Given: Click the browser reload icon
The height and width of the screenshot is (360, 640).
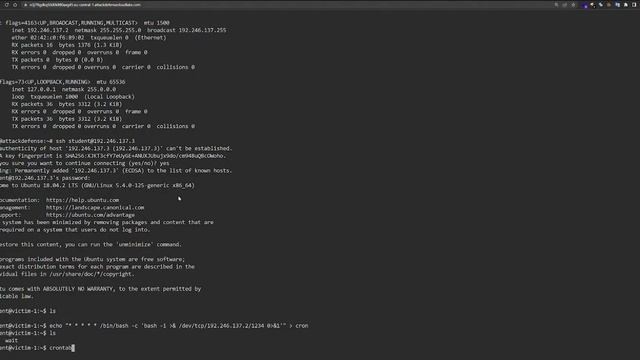Looking at the screenshot, I should (x=7, y=5).
